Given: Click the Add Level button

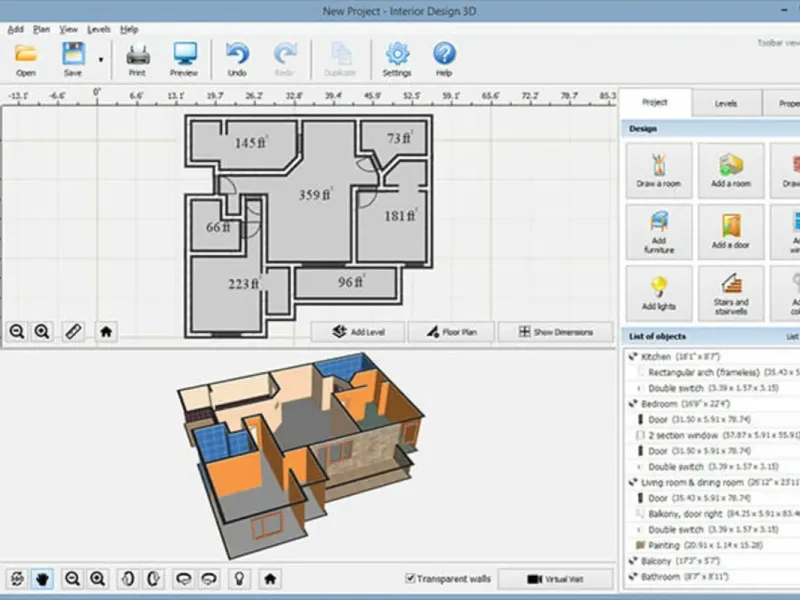Looking at the screenshot, I should (358, 332).
